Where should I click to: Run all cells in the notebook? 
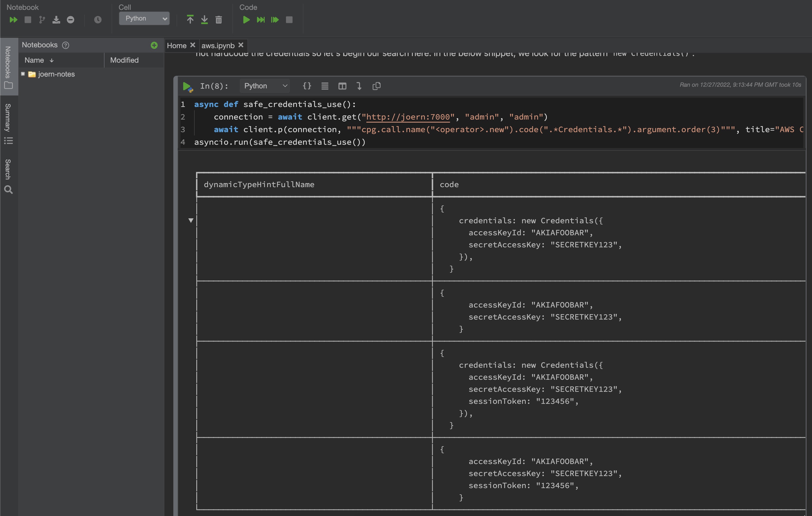13,20
